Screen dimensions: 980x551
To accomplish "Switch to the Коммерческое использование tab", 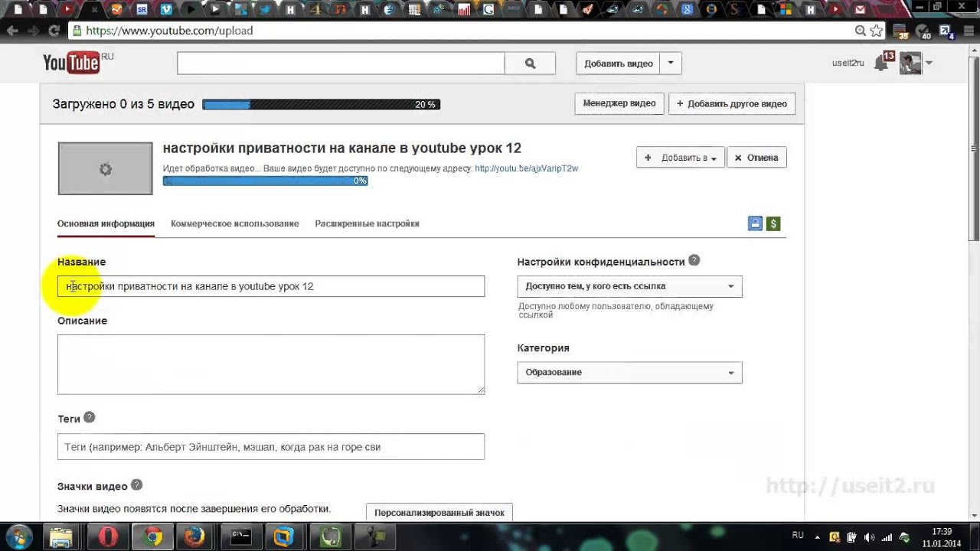I will point(234,223).
